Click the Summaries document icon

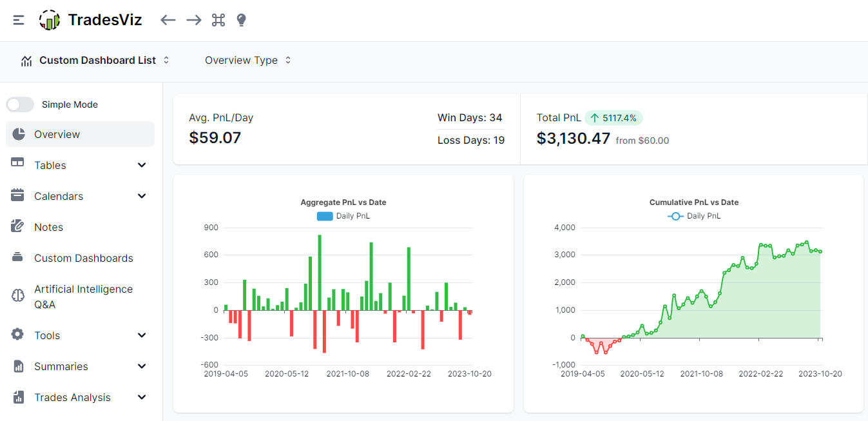pos(19,366)
